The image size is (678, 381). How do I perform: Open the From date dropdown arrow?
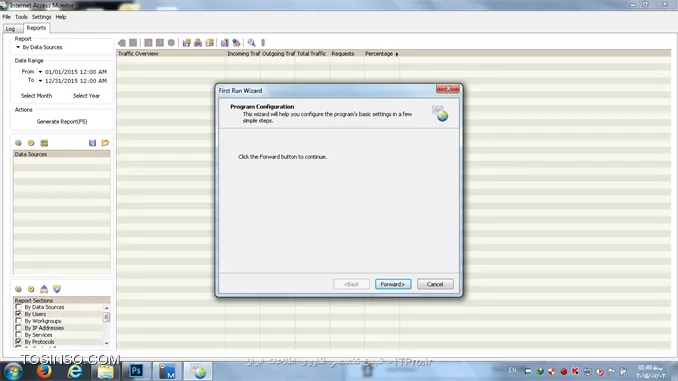(40, 72)
